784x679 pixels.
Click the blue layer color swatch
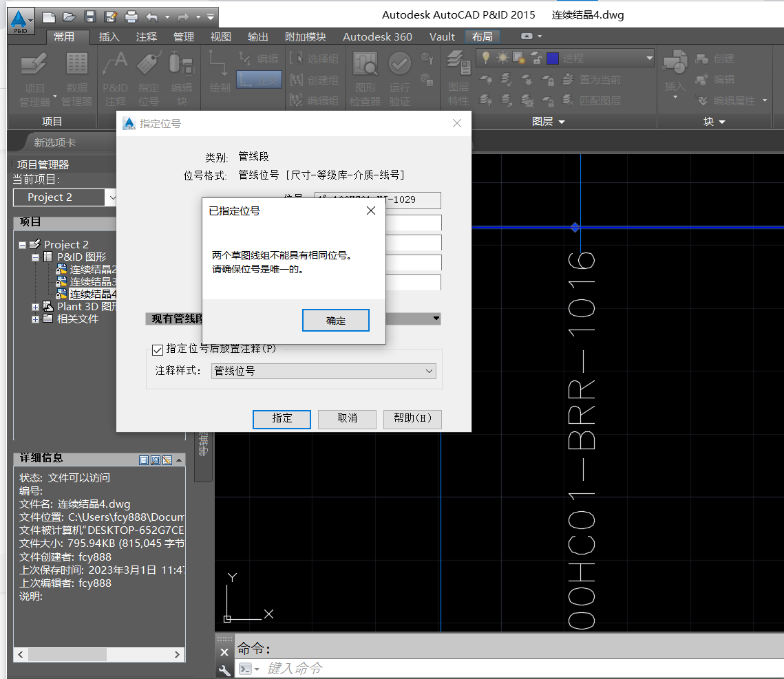pos(552,58)
